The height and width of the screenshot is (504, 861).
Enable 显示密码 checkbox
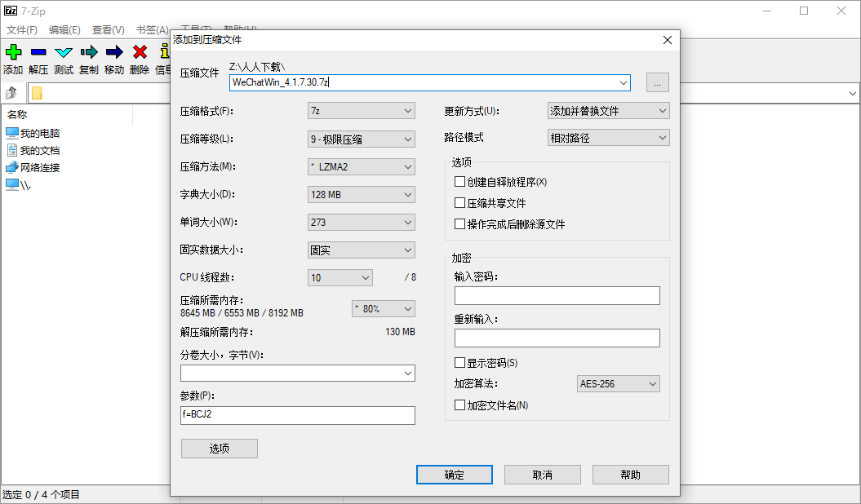(459, 362)
